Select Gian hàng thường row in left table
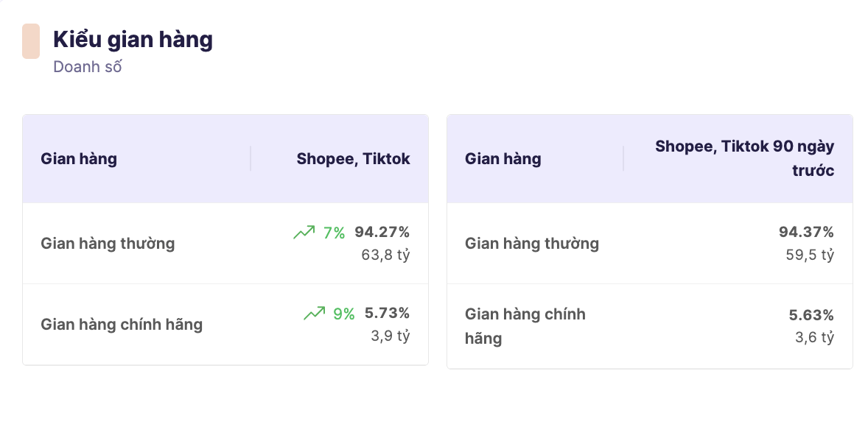Viewport: 868px width, 424px height. [108, 244]
